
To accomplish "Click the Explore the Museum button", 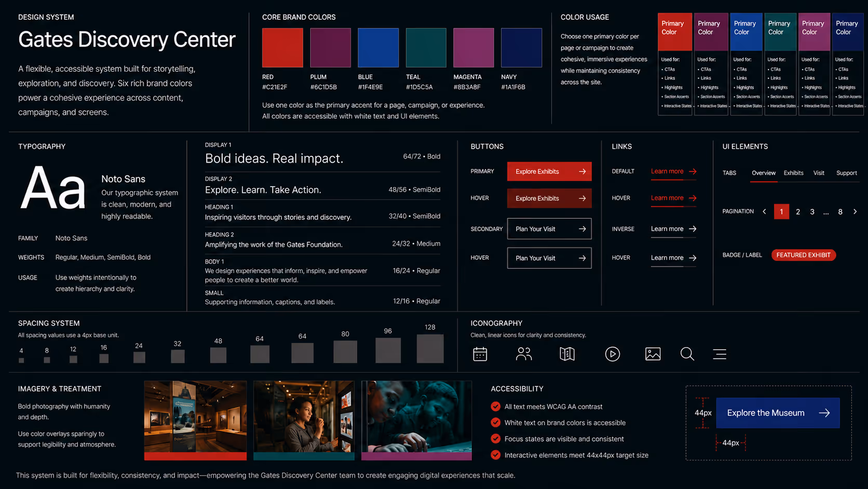I will 778,413.
